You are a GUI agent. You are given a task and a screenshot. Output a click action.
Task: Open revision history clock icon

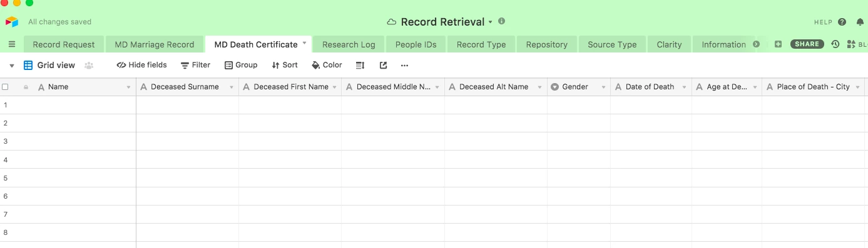coord(835,44)
